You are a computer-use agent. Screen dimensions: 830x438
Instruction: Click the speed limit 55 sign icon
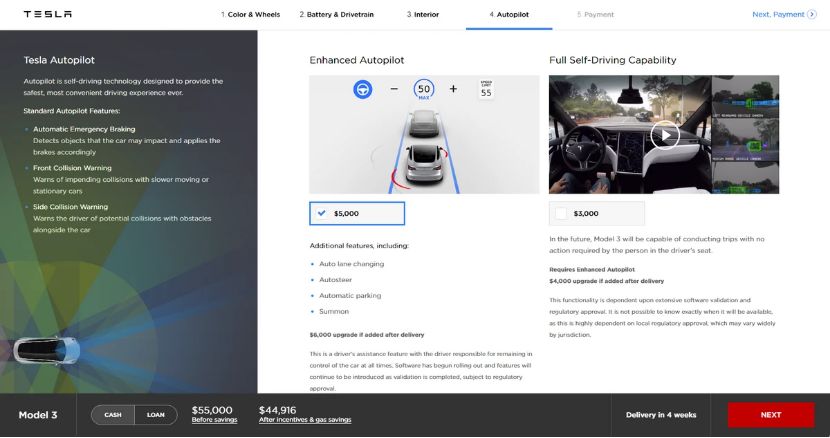[486, 89]
